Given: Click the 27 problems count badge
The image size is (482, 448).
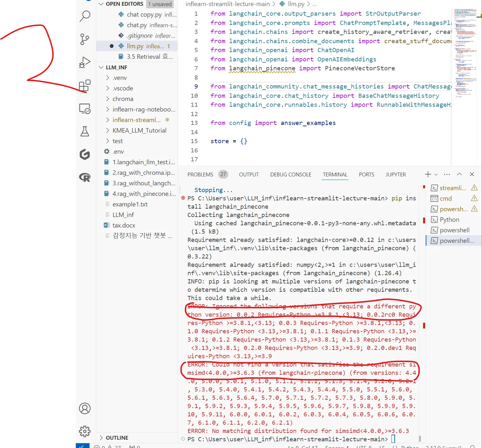Looking at the screenshot, I should tap(223, 174).
